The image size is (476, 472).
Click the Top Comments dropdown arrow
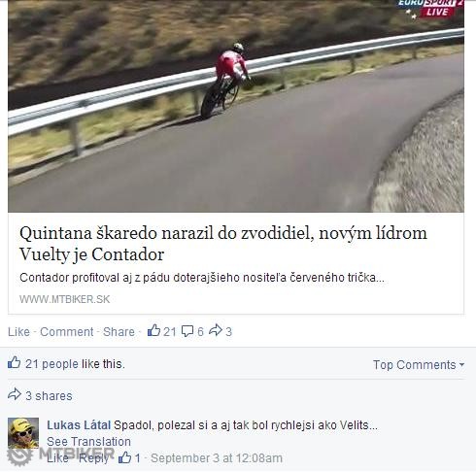[461, 365]
